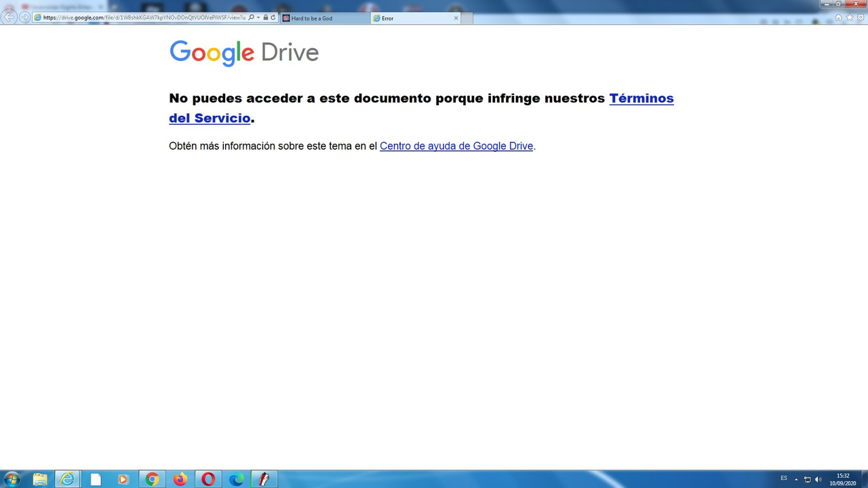Viewport: 868px width, 488px height.
Task: Click the network status tray icon
Action: pyautogui.click(x=807, y=479)
